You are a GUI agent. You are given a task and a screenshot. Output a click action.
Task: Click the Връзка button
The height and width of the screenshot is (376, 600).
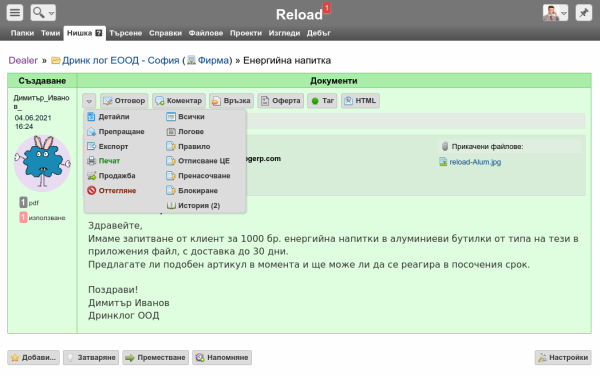point(232,101)
